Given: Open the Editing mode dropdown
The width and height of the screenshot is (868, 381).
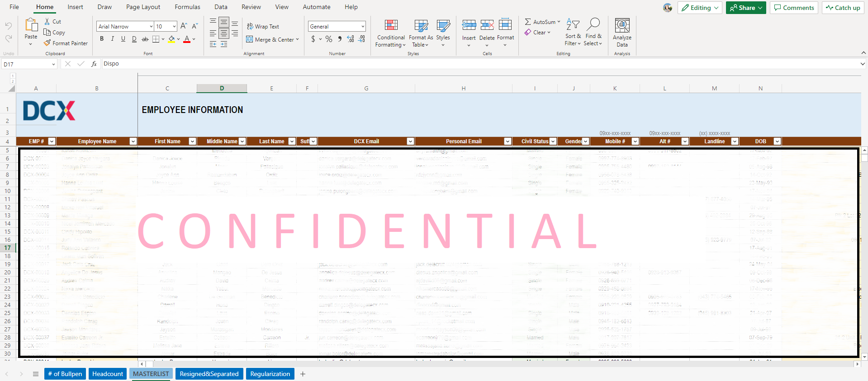Looking at the screenshot, I should coord(700,8).
